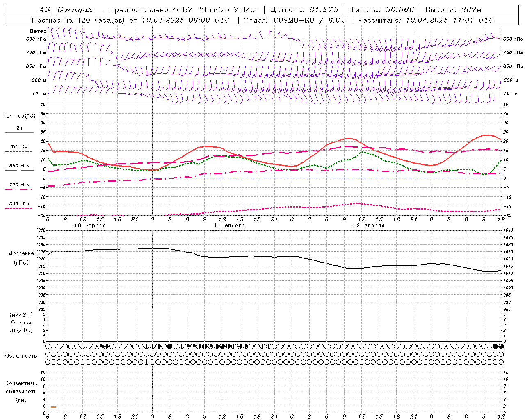Click the line sample under legend '700 гПа'
Viewport: 525px width, 420px height.
[19, 189]
